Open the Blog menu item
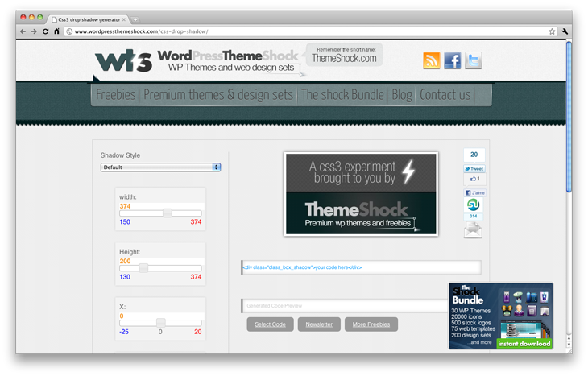The image size is (588, 376). pyautogui.click(x=402, y=95)
